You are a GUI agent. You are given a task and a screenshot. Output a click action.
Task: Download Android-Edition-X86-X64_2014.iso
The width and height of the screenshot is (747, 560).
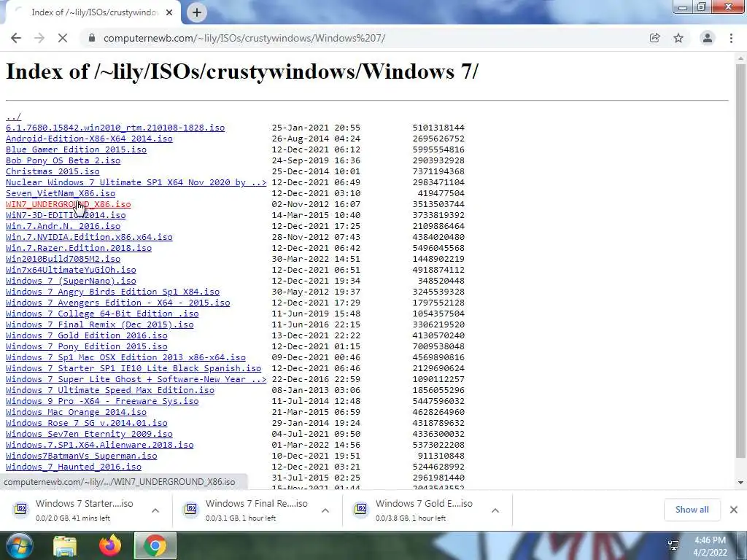pos(89,139)
